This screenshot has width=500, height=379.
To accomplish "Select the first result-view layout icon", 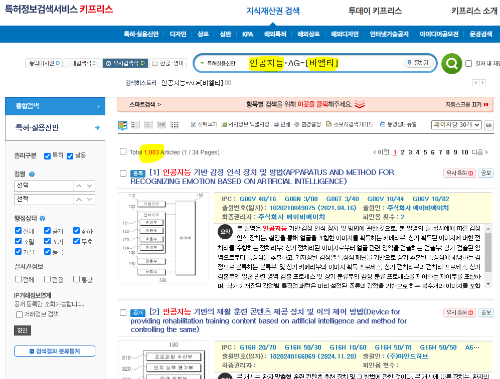I will tap(123, 125).
